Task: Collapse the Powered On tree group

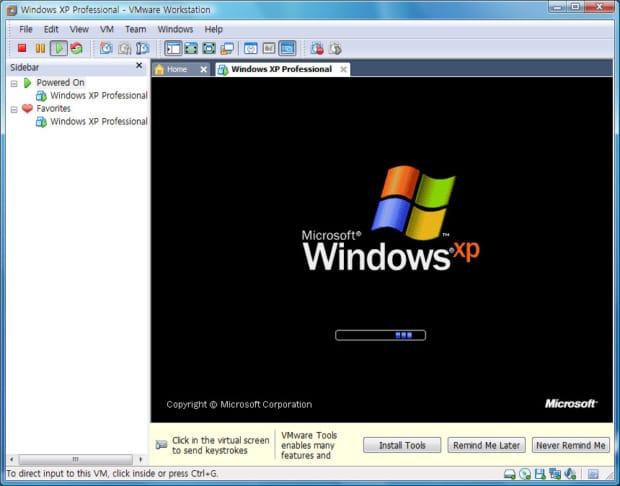Action: tap(14, 83)
